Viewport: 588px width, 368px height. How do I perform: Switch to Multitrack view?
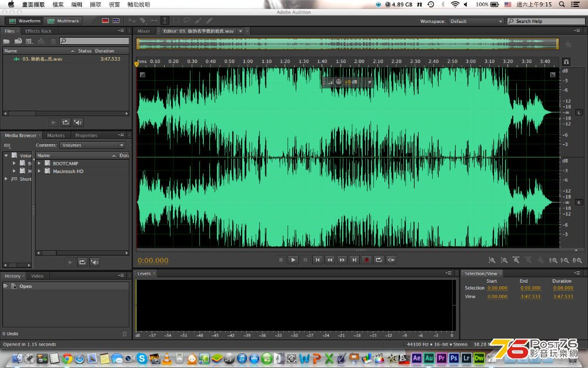pos(64,21)
